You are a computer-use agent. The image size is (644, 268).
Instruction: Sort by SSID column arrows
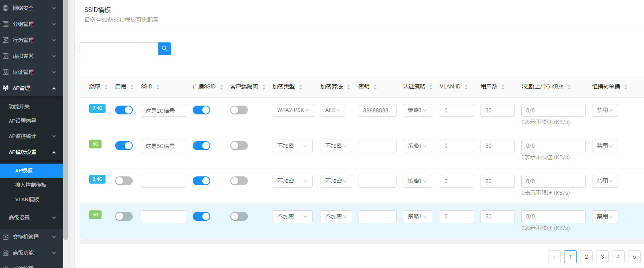158,87
